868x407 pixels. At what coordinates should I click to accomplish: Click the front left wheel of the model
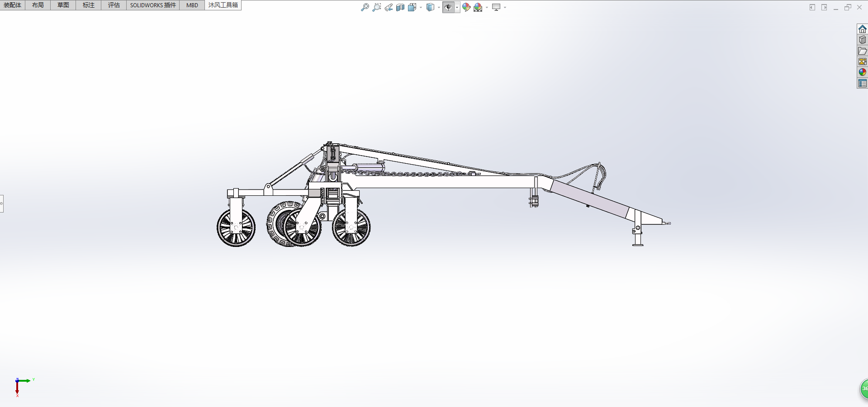tap(236, 227)
